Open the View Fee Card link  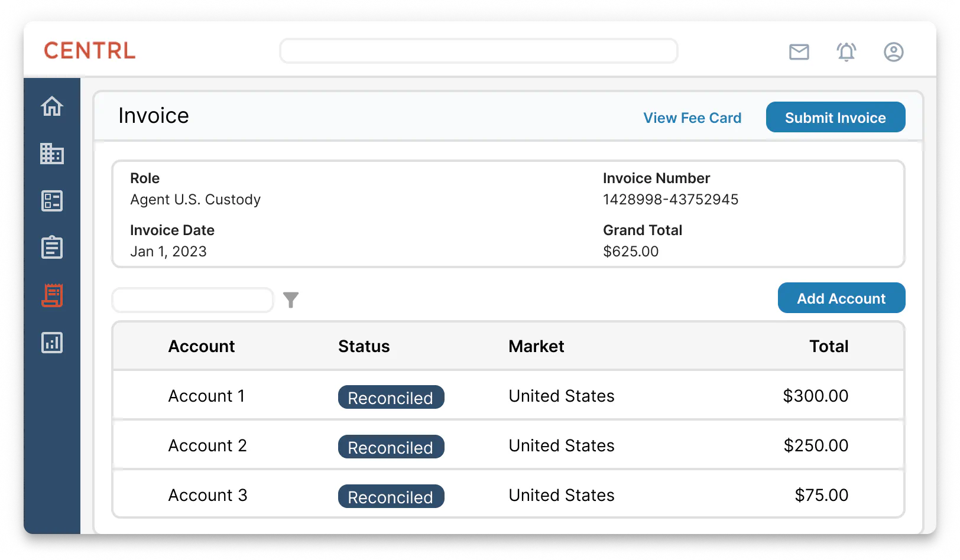click(692, 118)
